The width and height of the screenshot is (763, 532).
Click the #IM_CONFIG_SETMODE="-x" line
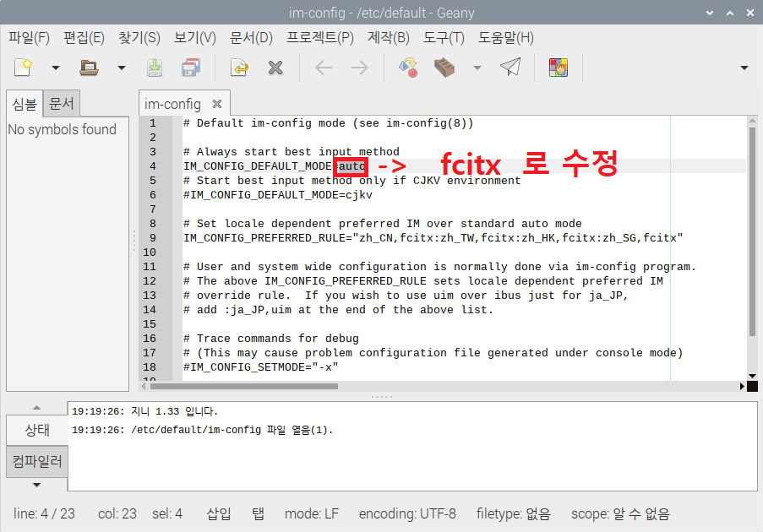pos(261,367)
